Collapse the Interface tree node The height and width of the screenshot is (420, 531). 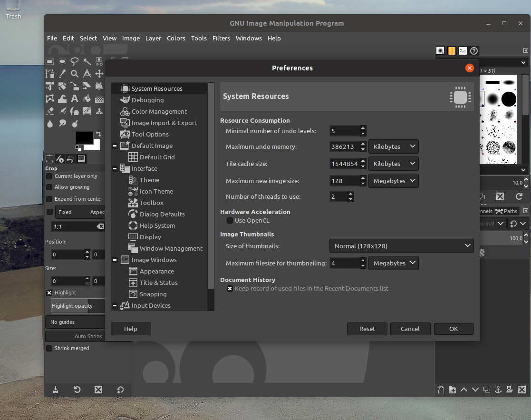[115, 169]
